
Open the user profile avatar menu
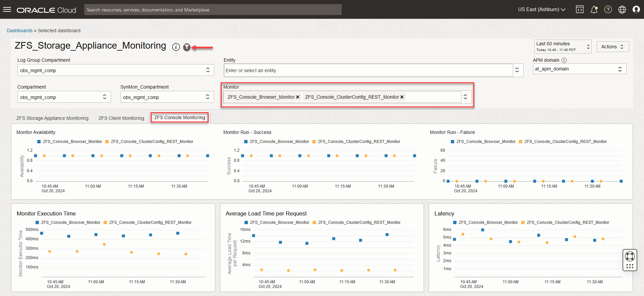coord(636,9)
